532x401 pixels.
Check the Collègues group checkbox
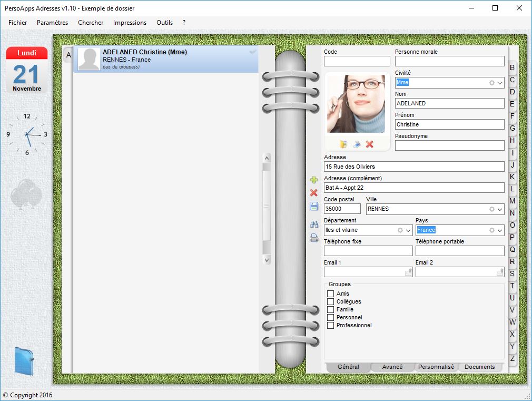[330, 301]
